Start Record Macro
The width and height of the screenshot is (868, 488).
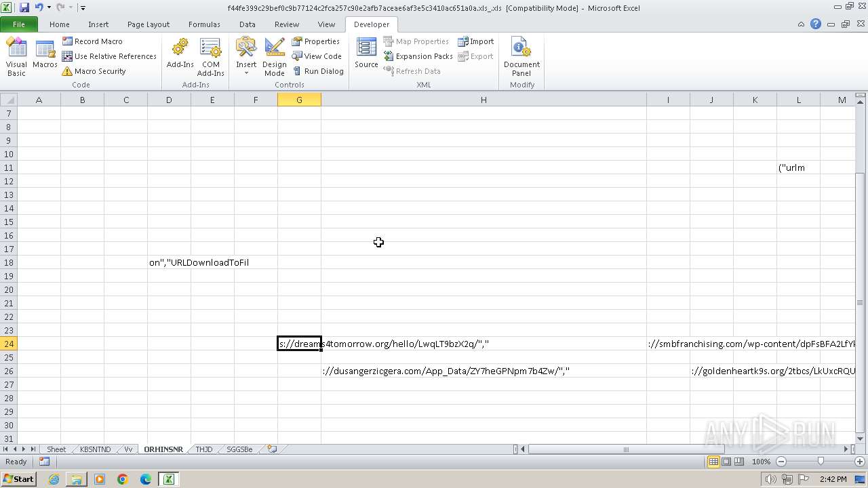(x=92, y=41)
